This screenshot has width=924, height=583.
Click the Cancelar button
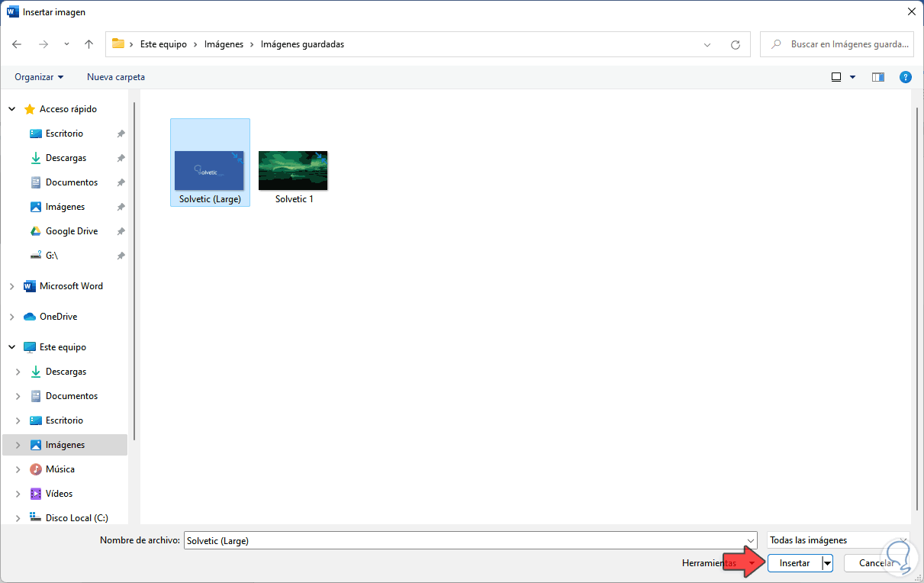click(877, 563)
